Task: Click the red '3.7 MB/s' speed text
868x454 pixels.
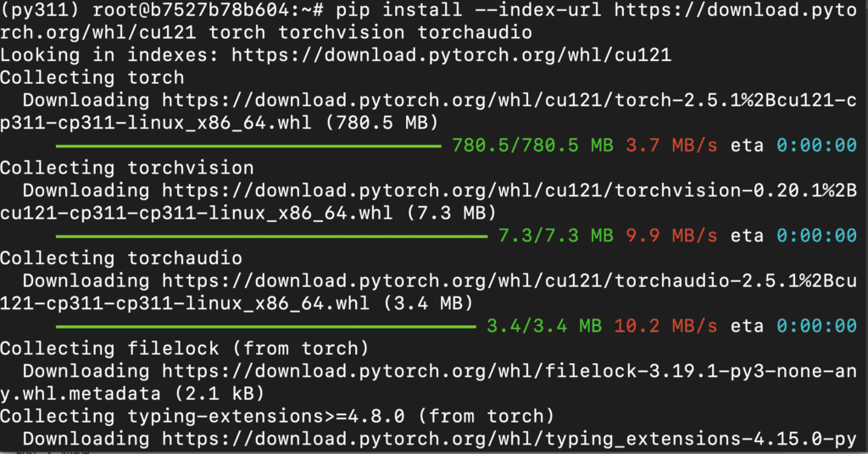Action: [671, 146]
